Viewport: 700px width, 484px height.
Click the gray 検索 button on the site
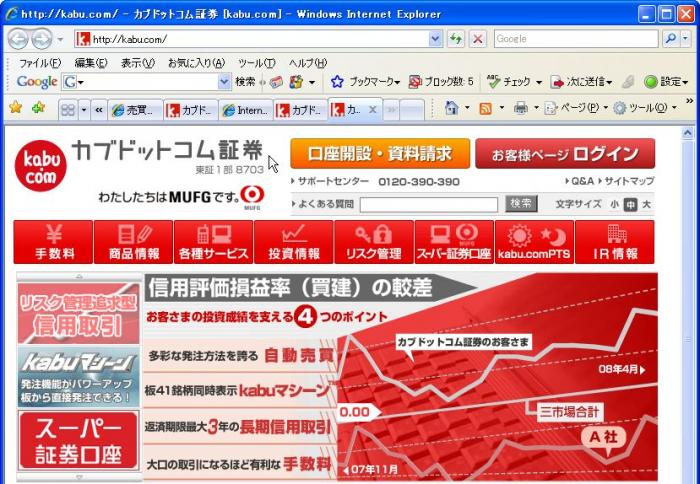click(521, 204)
